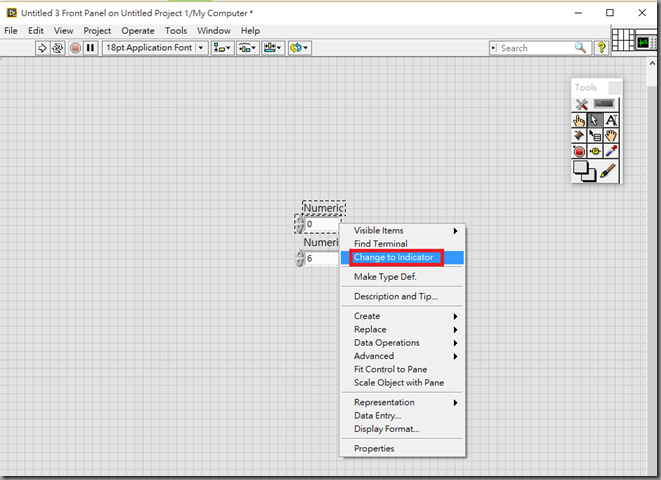This screenshot has width=661, height=480.
Task: Open the Project menu
Action: tap(97, 31)
